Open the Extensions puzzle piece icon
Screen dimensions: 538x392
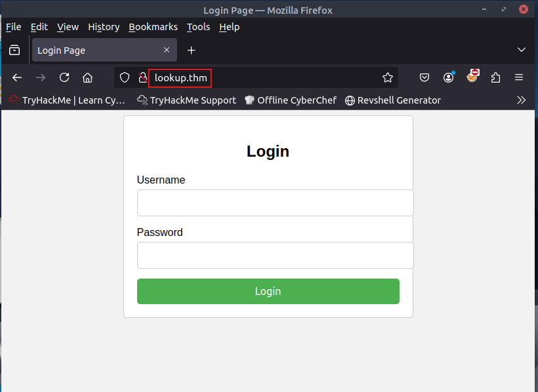tap(495, 78)
